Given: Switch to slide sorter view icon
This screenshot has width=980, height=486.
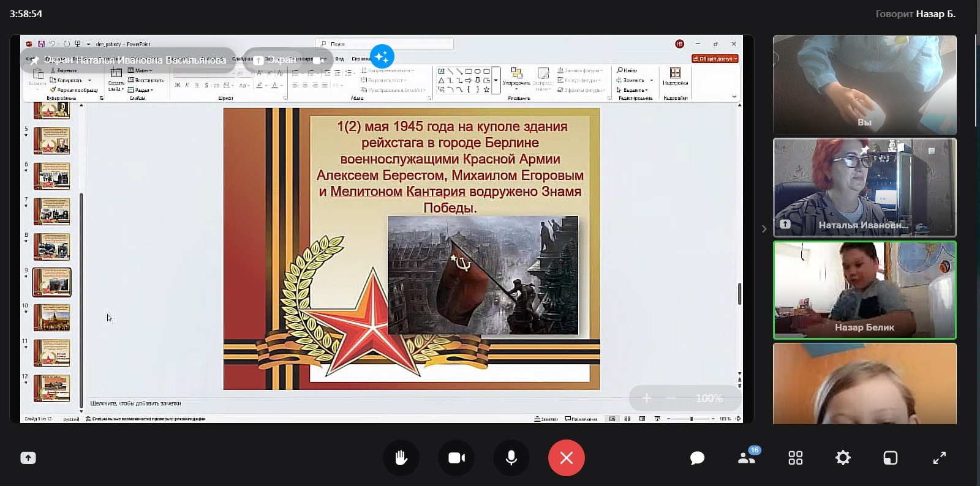Looking at the screenshot, I should tap(627, 419).
